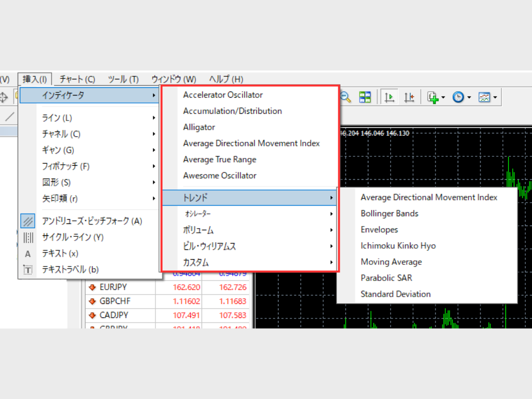The width and height of the screenshot is (532, 399).
Task: Open the 挿入(I) menu
Action: (x=35, y=79)
